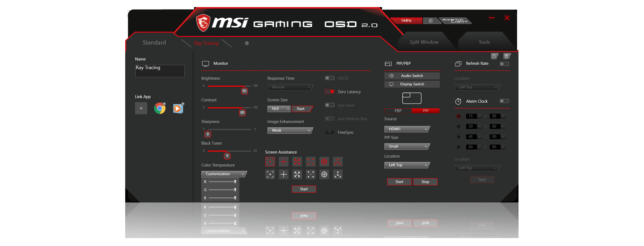Image resolution: width=644 pixels, height=246 pixels.
Task: Select the white four-dot crosshair
Action: click(311, 174)
